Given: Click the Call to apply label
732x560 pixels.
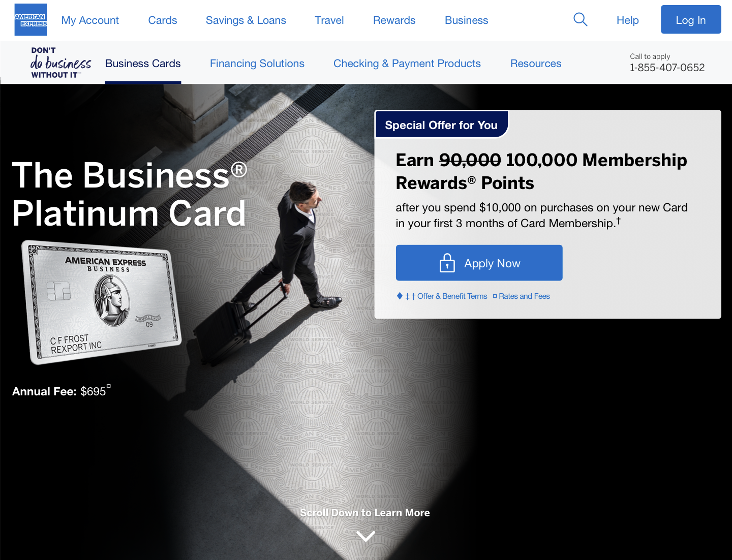Looking at the screenshot, I should tap(650, 56).
